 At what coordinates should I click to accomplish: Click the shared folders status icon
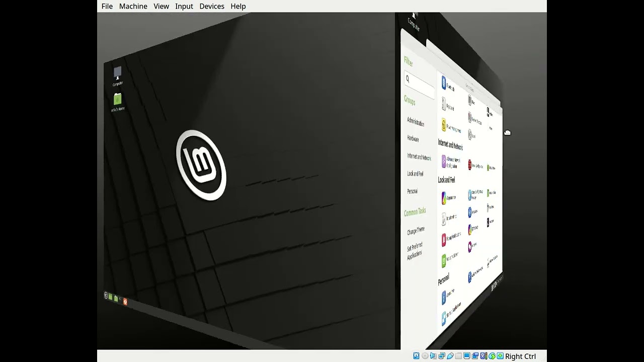point(458,356)
